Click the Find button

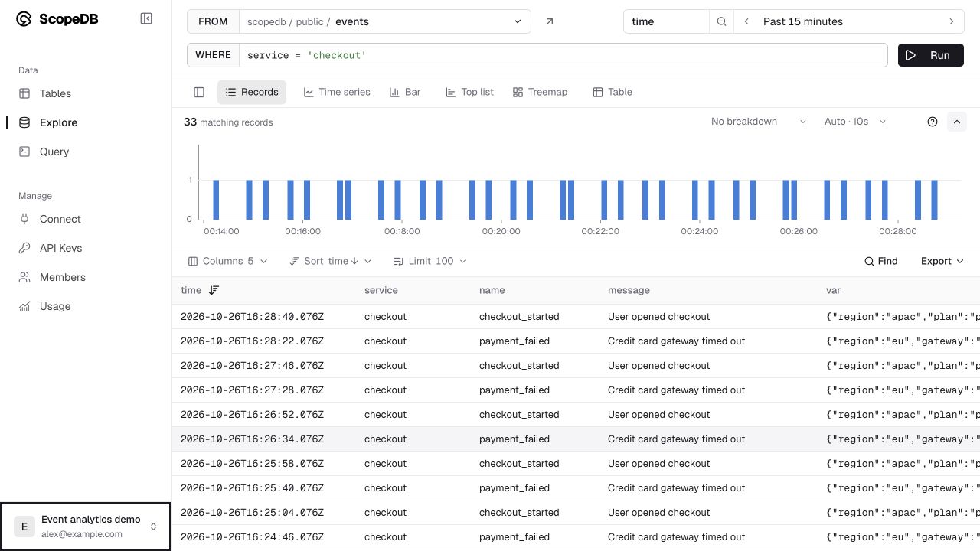pyautogui.click(x=881, y=261)
